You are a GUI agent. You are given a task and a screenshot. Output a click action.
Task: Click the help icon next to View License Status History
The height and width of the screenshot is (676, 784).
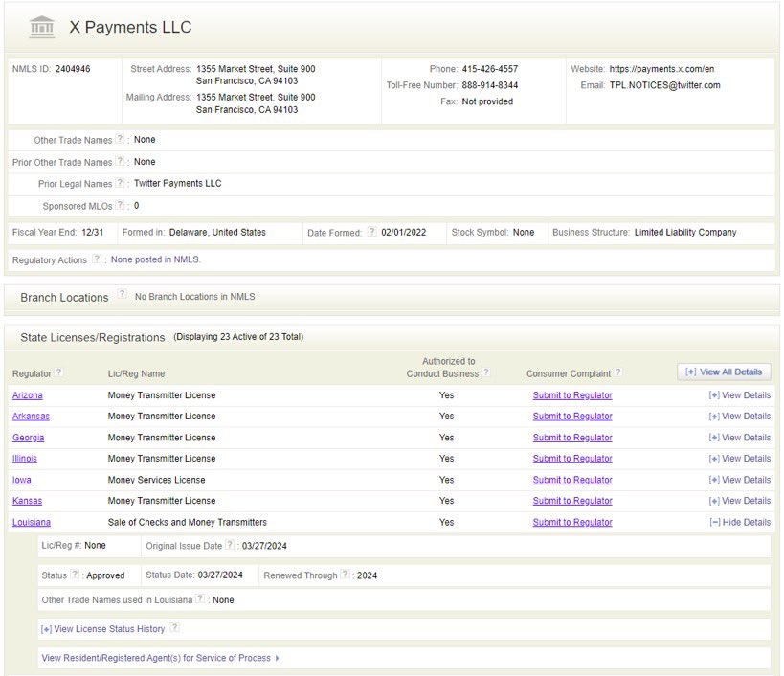tap(174, 627)
